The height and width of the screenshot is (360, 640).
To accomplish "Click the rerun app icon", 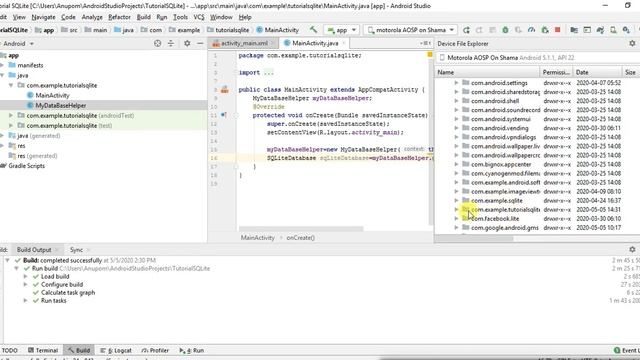I will [x=466, y=30].
